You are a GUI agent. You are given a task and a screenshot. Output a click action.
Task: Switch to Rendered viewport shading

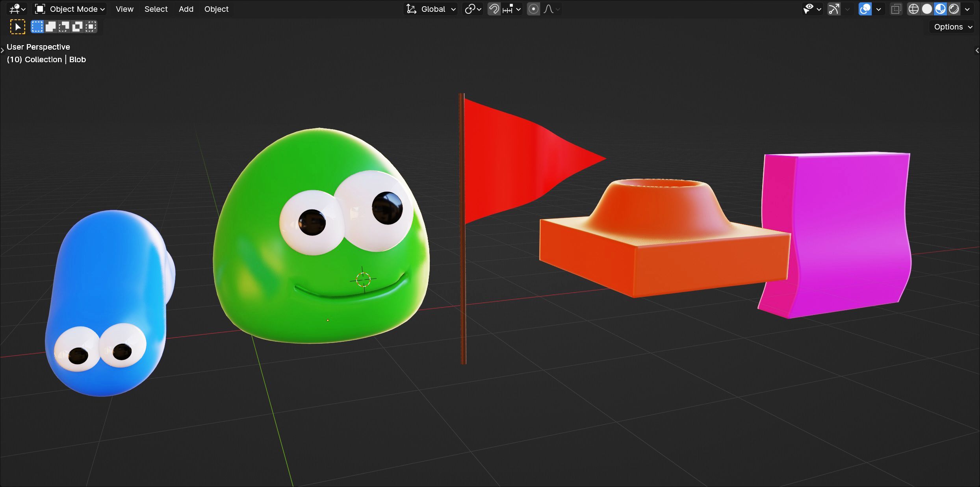click(954, 9)
